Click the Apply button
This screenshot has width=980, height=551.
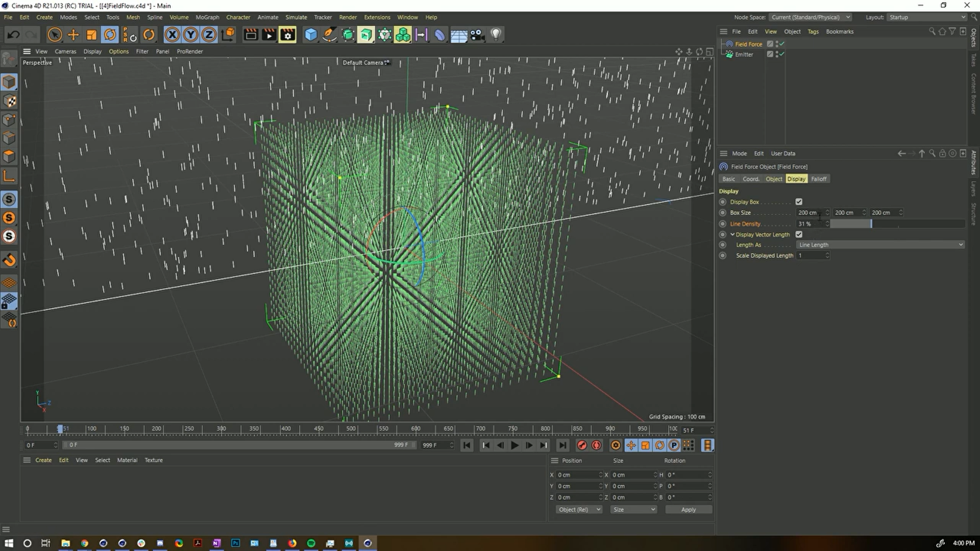pyautogui.click(x=689, y=509)
